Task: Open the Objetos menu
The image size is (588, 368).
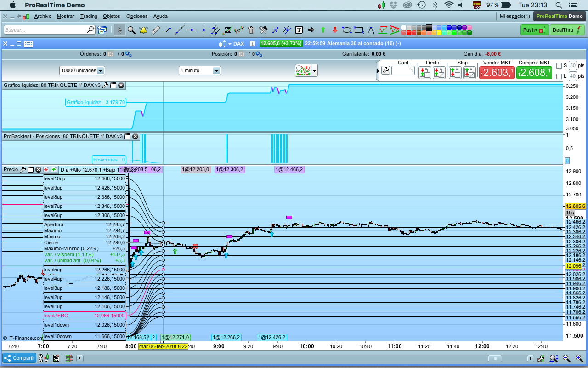Action: tap(112, 16)
